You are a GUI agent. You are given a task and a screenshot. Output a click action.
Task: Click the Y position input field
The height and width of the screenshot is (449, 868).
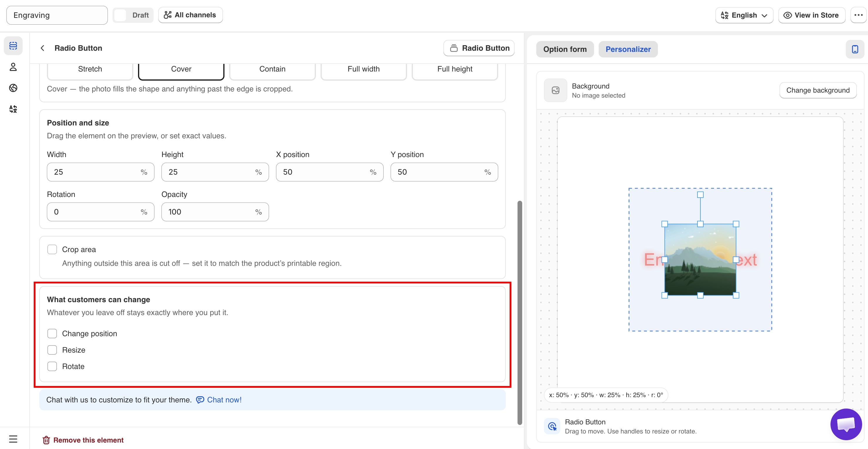pos(444,172)
